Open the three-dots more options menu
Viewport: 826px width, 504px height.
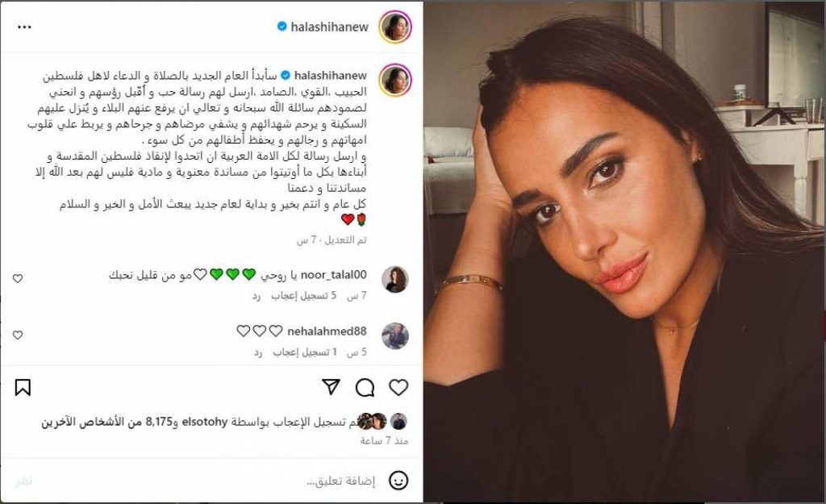tap(24, 27)
